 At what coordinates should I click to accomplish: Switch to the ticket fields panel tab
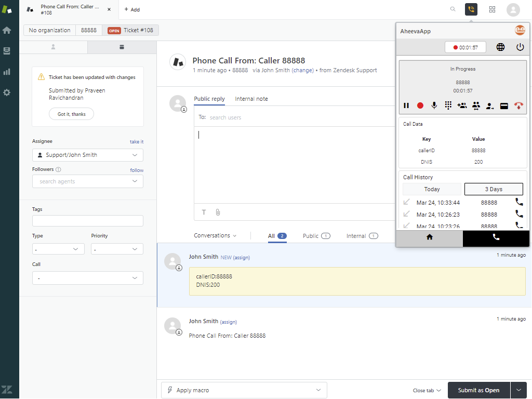[122, 47]
